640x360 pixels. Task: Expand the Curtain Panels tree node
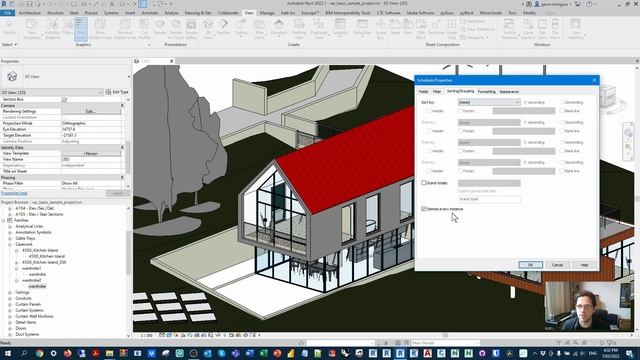coord(10,304)
